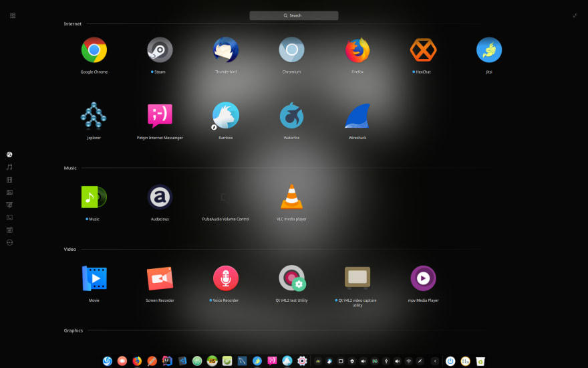Toggle category view mode icon at top-left
The image size is (588, 368).
tap(13, 15)
